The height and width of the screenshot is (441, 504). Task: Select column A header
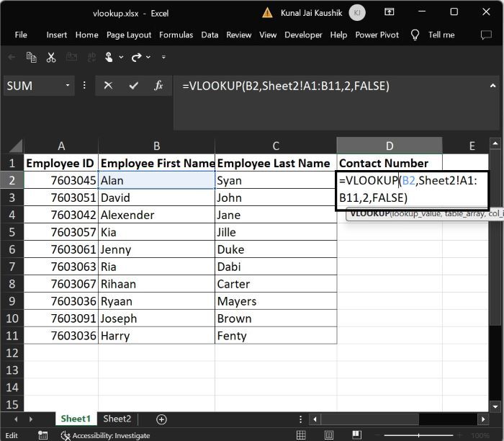click(x=61, y=146)
